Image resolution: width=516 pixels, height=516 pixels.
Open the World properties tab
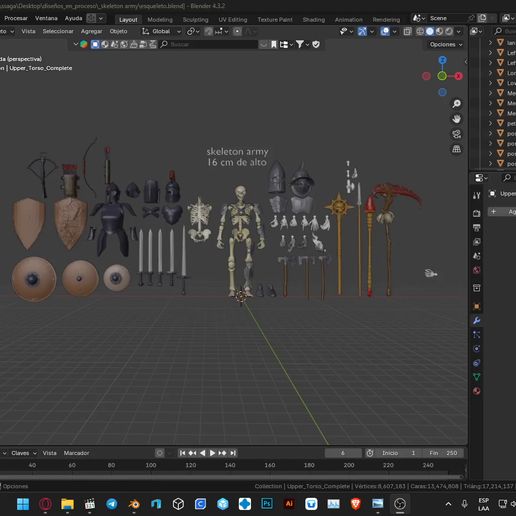click(477, 270)
